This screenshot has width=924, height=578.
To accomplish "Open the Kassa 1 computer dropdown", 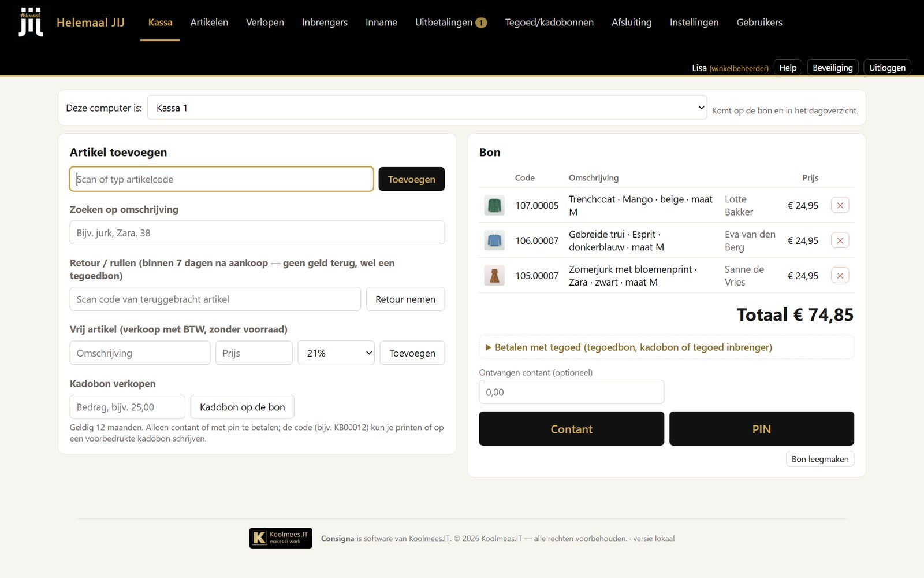I will [427, 108].
